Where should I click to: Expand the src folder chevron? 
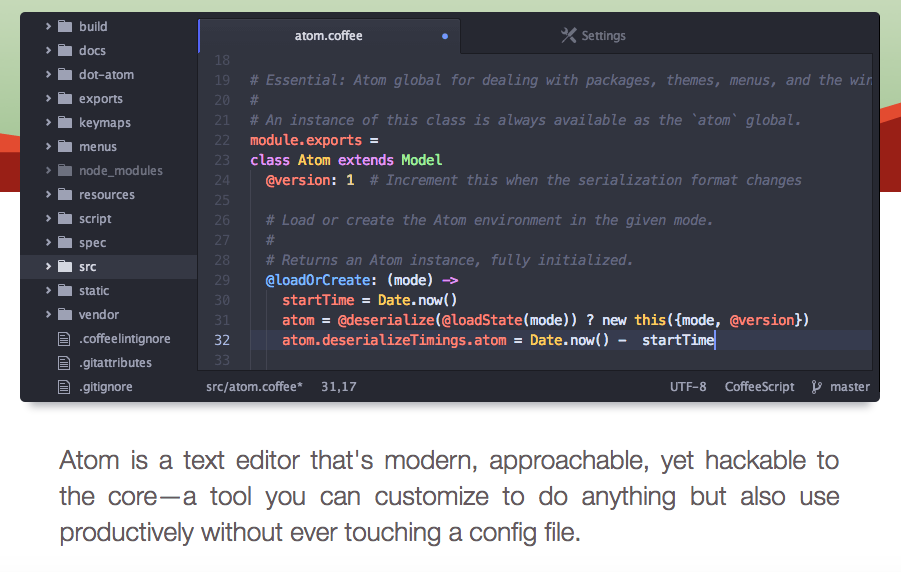pyautogui.click(x=48, y=266)
